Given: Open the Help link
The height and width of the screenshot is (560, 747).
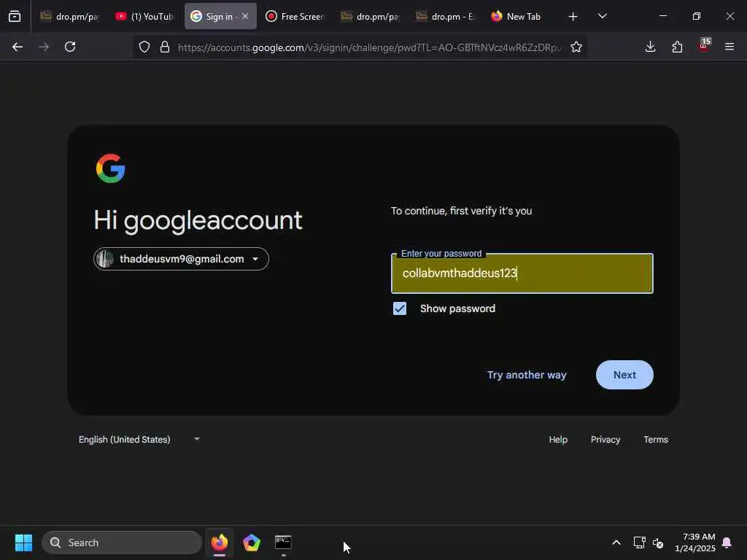Looking at the screenshot, I should pos(558,440).
